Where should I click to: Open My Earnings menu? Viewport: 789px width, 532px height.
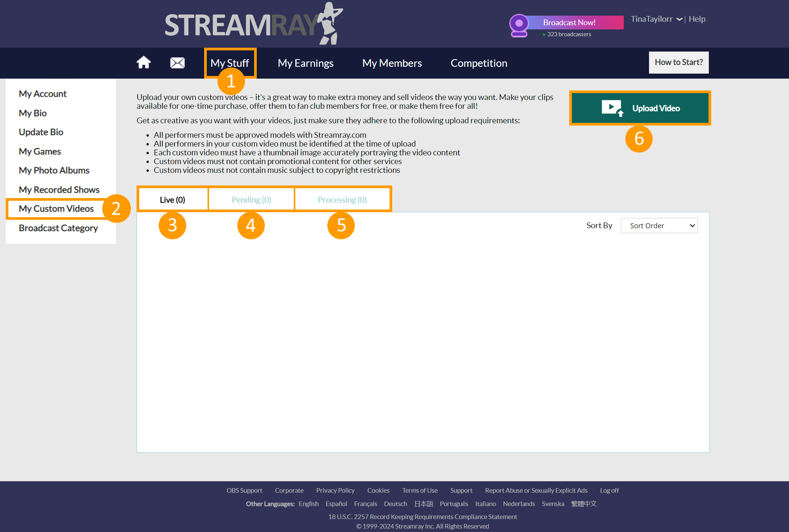tap(306, 63)
